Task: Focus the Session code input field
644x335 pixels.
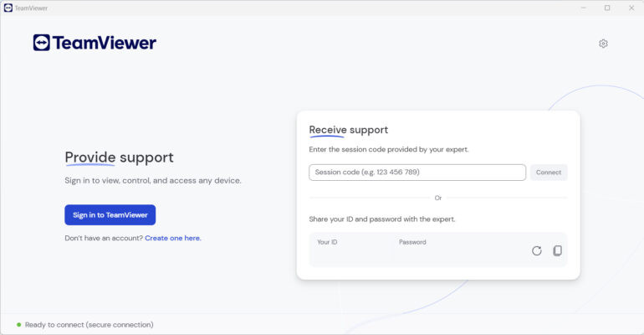Action: (417, 173)
